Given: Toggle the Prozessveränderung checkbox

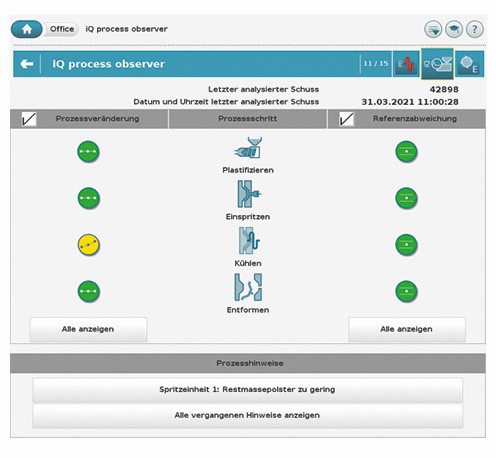Looking at the screenshot, I should (29, 119).
